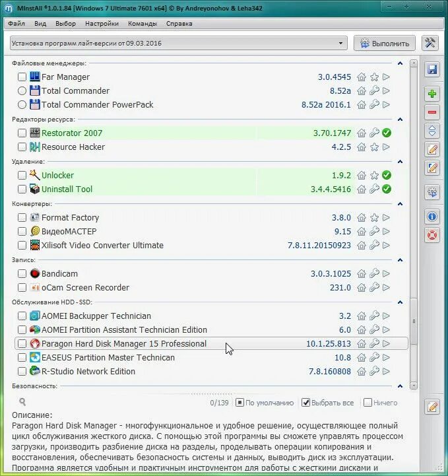Click star icon for Resource Hacker
Screen dimensions: 448x476
click(374, 147)
